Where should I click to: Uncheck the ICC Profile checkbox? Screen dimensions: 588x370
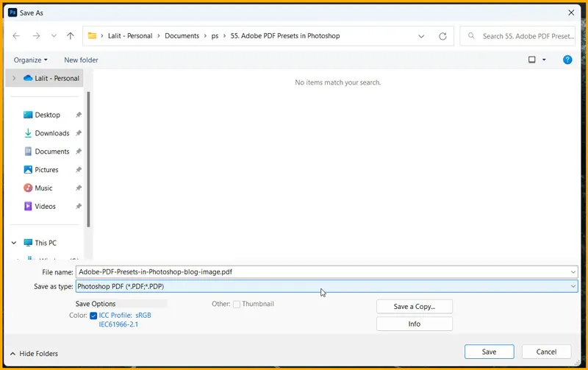(x=93, y=316)
